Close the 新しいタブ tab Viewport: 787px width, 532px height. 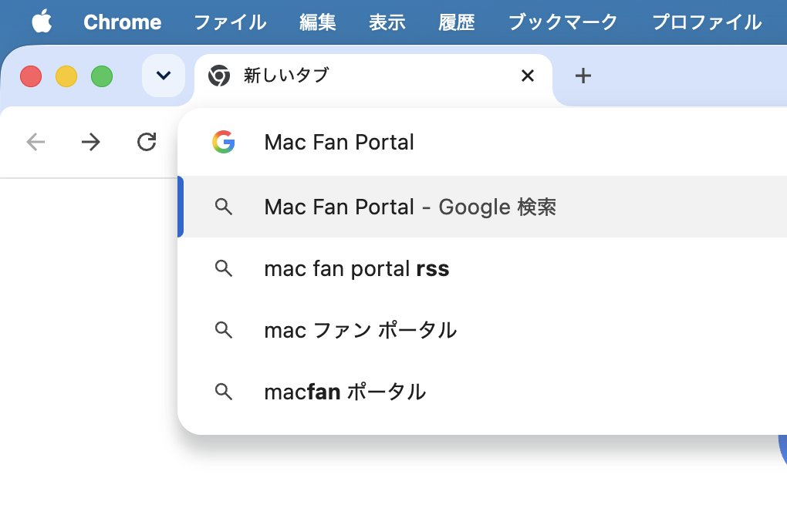[x=528, y=76]
